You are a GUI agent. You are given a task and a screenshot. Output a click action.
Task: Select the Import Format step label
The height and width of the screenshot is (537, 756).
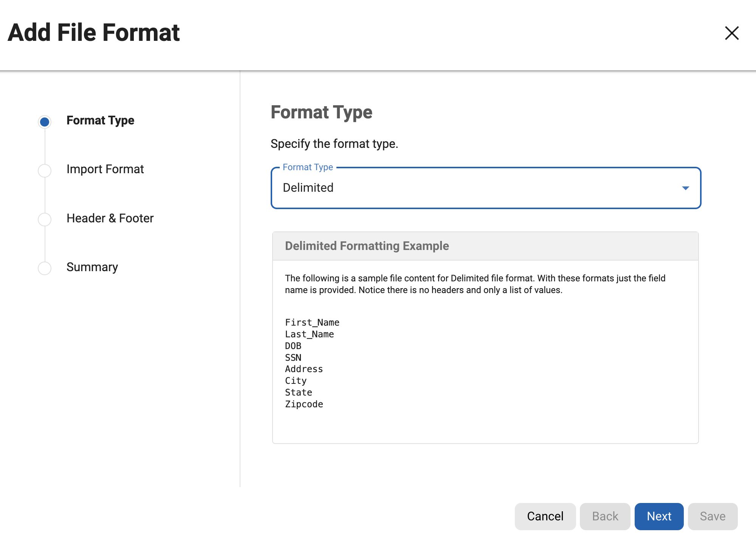pos(105,169)
